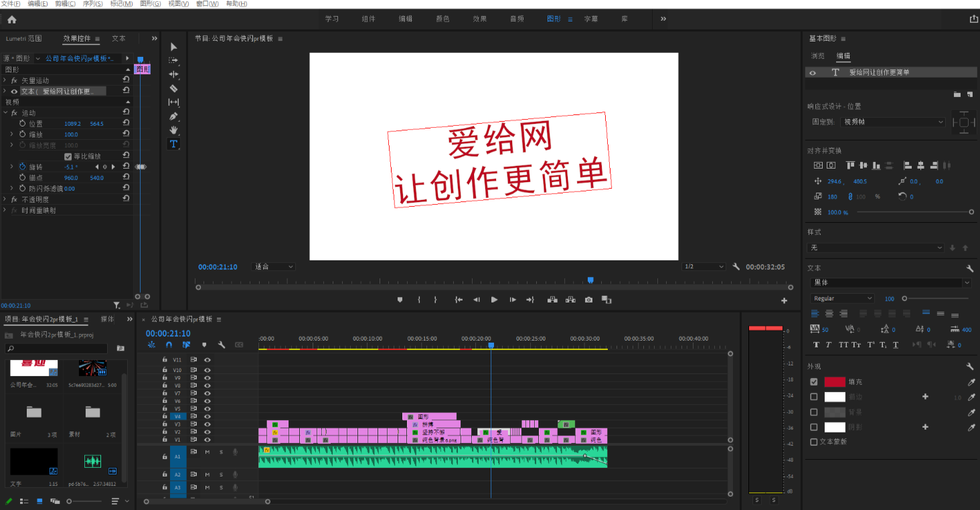Apply faux italic text style
Image resolution: width=980 pixels, height=510 pixels.
point(828,345)
